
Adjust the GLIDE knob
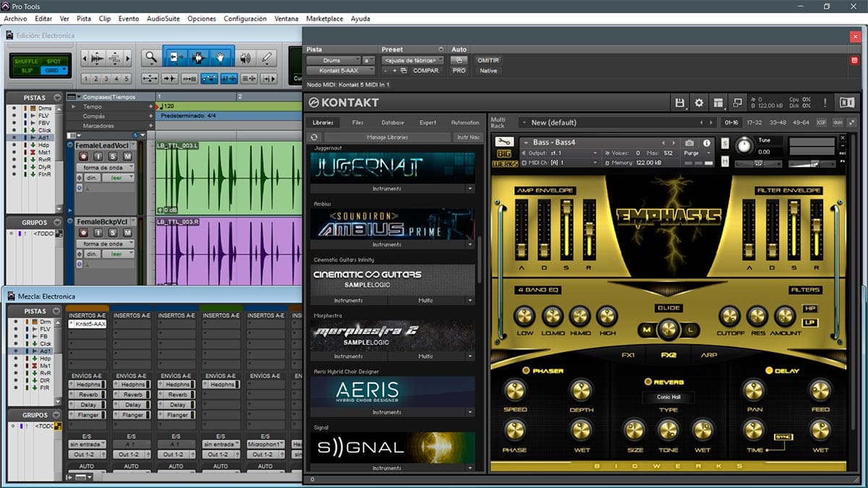[x=668, y=330]
